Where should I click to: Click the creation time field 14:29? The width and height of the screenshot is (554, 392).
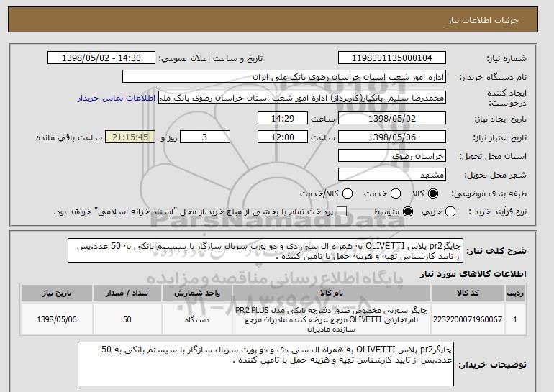point(283,118)
